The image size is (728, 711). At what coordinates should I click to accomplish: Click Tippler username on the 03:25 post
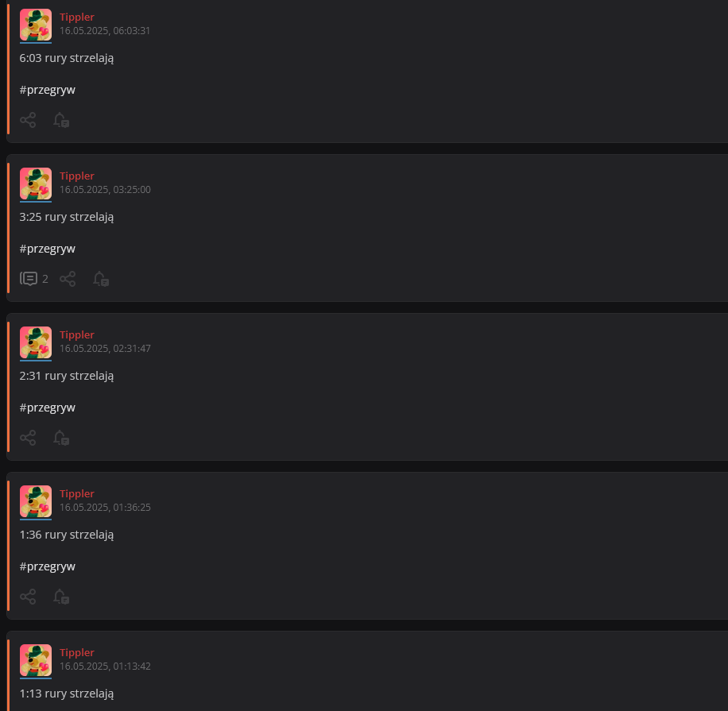point(76,176)
